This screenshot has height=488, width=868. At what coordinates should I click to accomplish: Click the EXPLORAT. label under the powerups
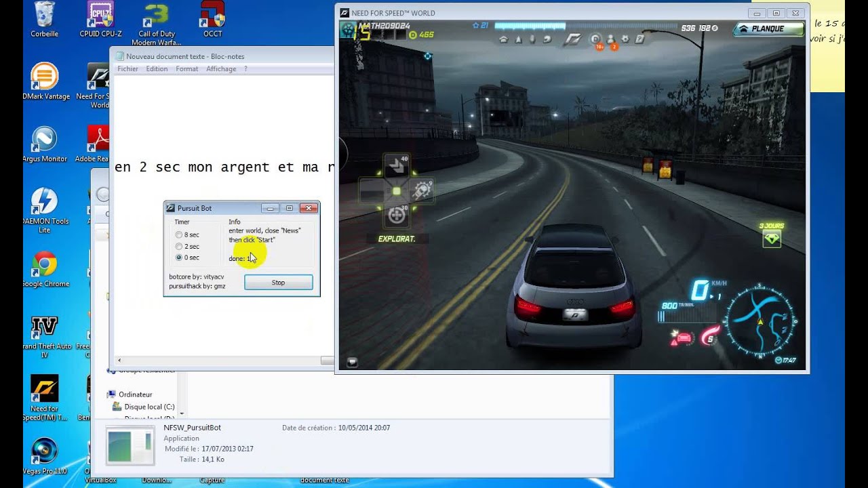396,239
